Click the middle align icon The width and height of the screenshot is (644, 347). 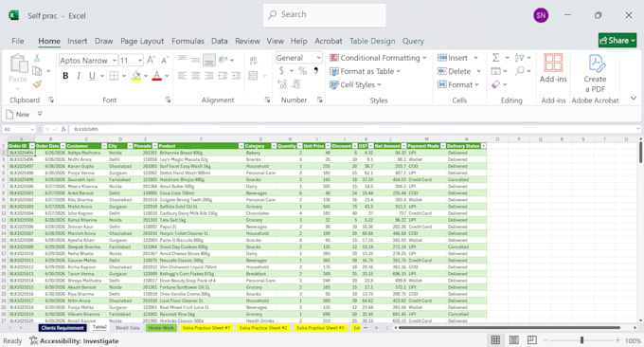(195, 60)
